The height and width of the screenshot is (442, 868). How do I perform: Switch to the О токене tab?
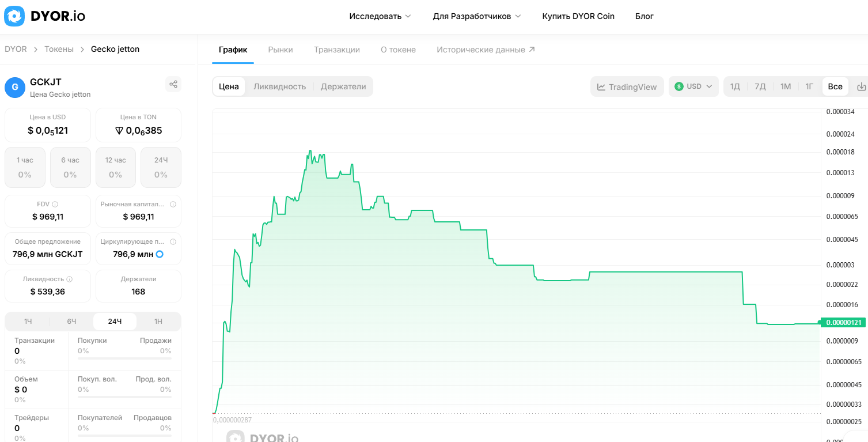pyautogui.click(x=398, y=50)
